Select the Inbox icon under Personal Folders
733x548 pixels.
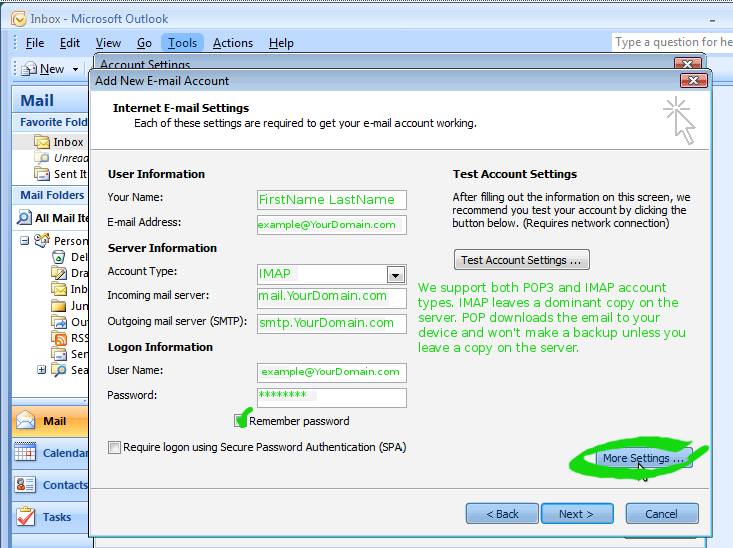click(x=58, y=289)
